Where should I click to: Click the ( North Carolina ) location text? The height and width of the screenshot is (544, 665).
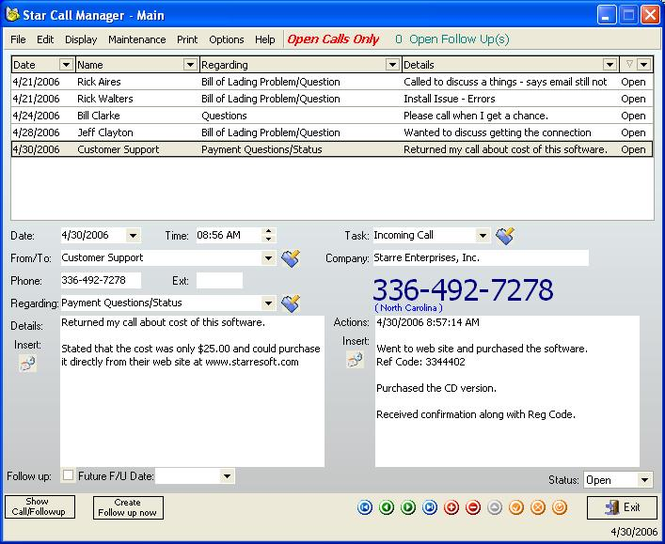408,308
